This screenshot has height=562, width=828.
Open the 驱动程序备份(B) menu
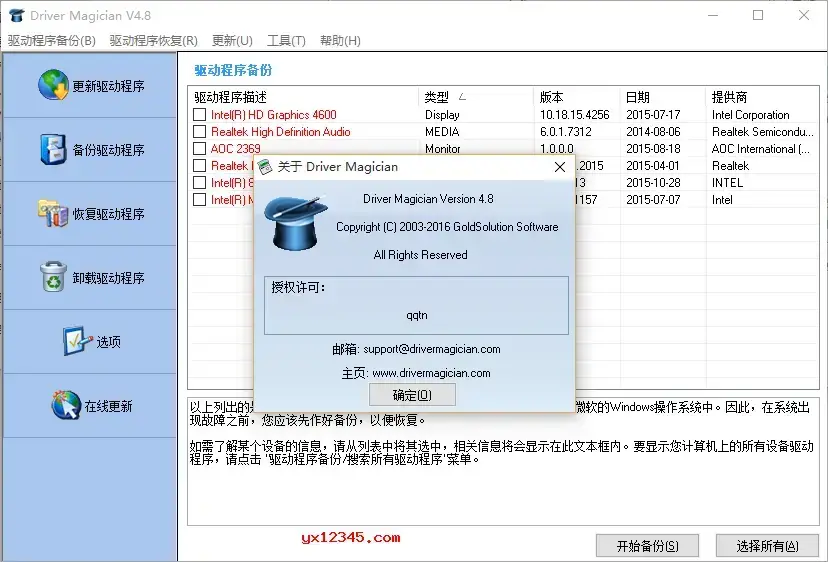(52, 41)
